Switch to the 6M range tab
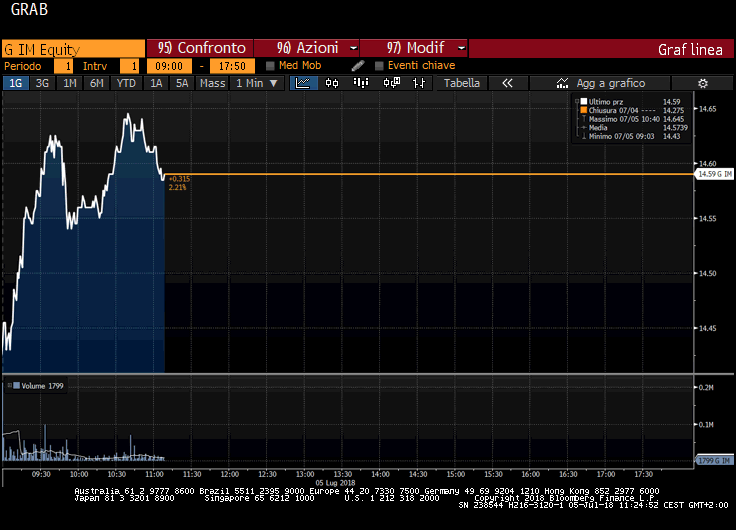The height and width of the screenshot is (530, 736). (96, 83)
